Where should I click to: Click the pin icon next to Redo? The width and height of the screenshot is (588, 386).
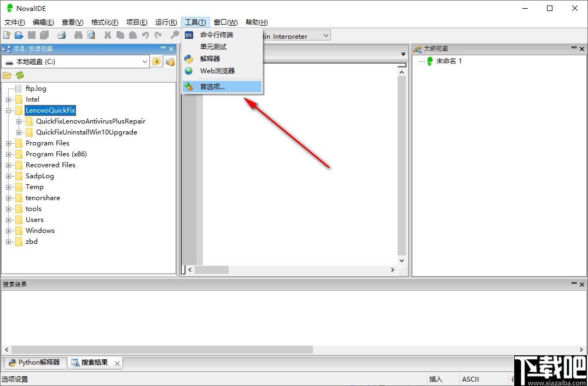click(174, 35)
